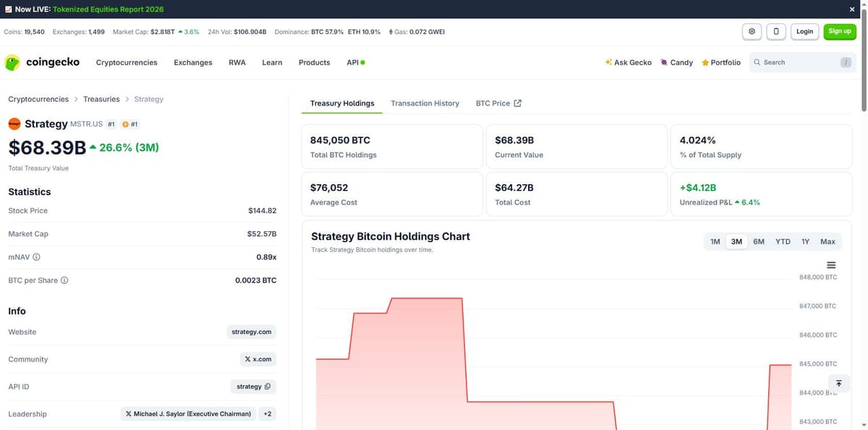
Task: Open x.com community link
Action: pos(258,359)
